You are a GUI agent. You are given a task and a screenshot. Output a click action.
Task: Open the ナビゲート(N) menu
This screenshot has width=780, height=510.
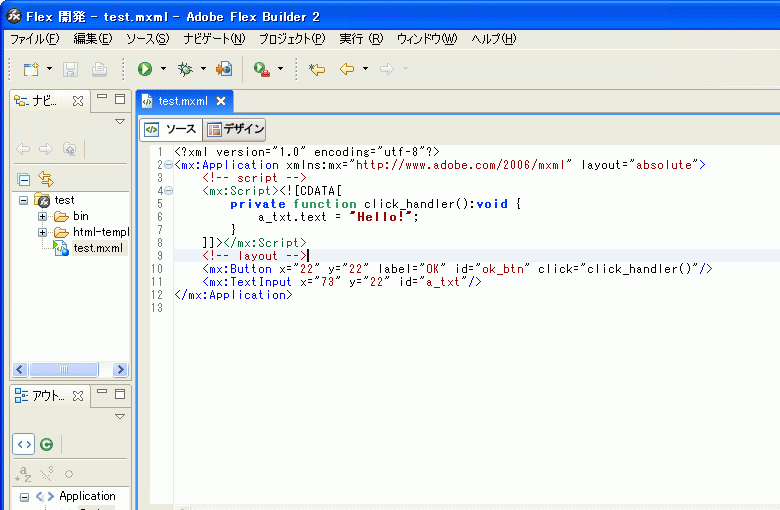214,39
